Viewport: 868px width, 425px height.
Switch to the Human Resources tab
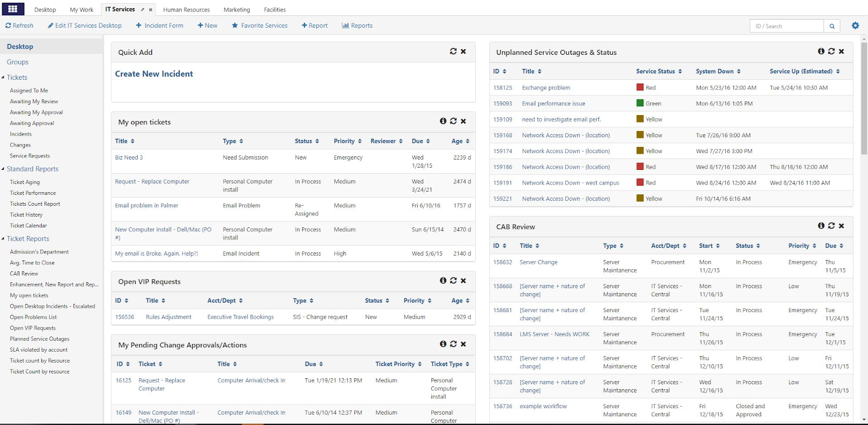coord(186,10)
